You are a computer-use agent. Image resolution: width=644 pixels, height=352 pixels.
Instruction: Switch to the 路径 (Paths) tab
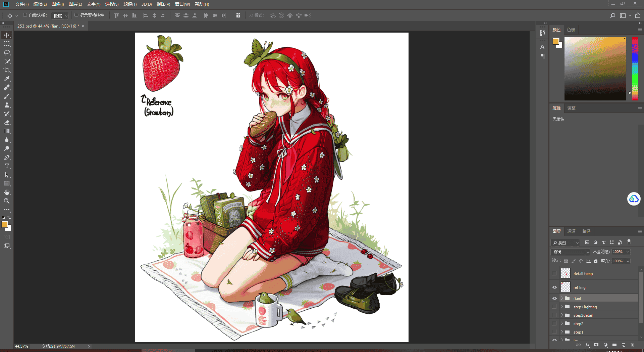586,231
